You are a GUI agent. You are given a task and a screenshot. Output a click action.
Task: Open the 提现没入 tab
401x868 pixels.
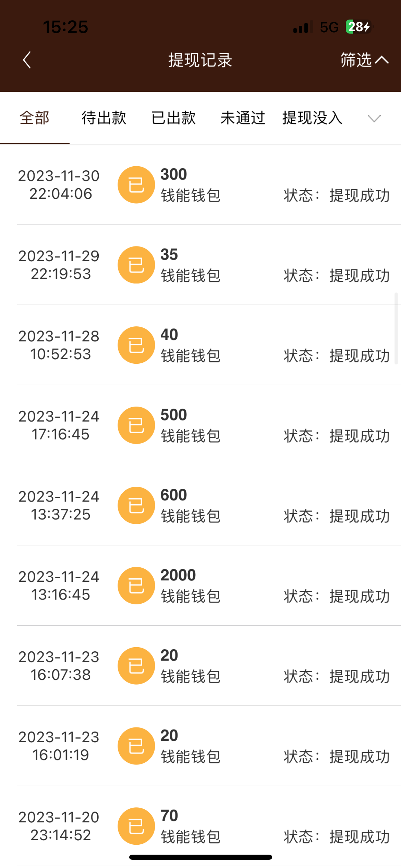(312, 118)
